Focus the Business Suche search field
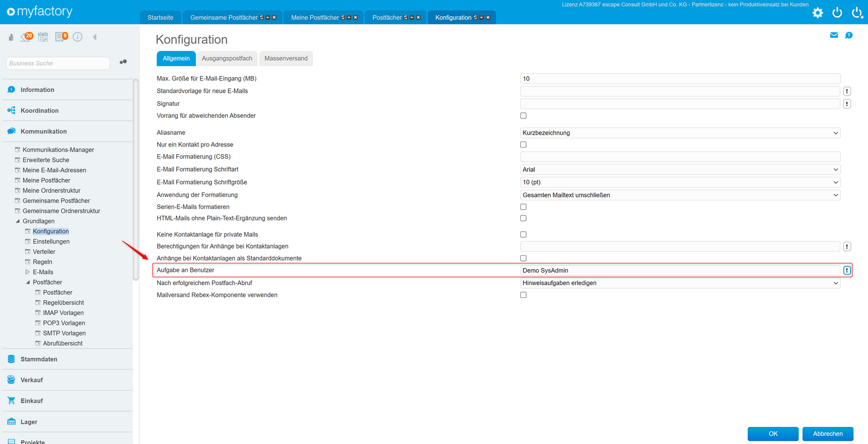Image resolution: width=868 pixels, height=444 pixels. [58, 64]
